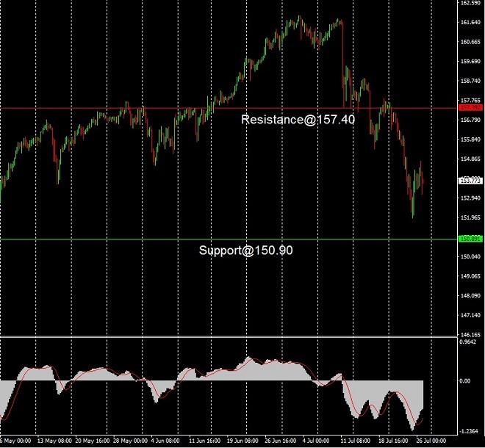Click the 20 May 16:00 date label
This screenshot has width=485, height=448.
pyautogui.click(x=92, y=441)
